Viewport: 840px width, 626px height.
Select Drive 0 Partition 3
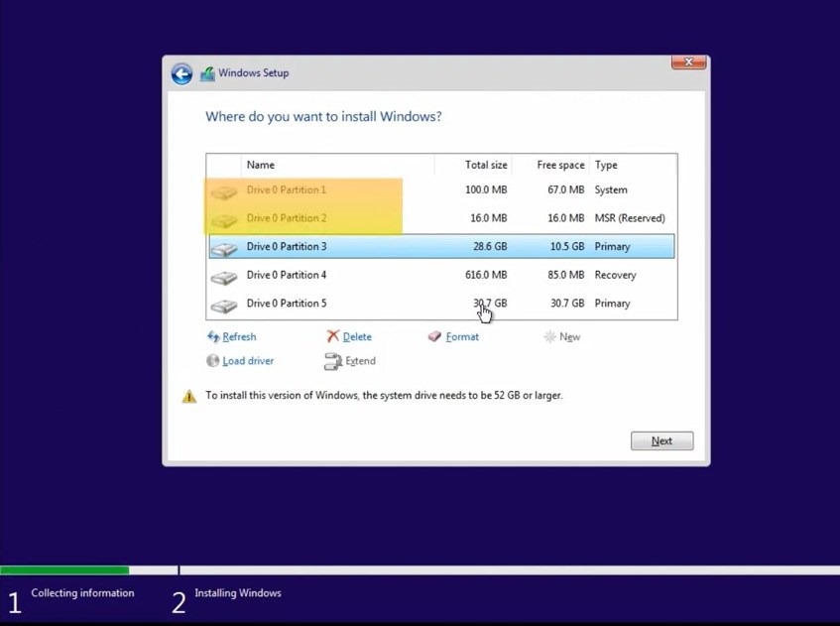coord(441,247)
